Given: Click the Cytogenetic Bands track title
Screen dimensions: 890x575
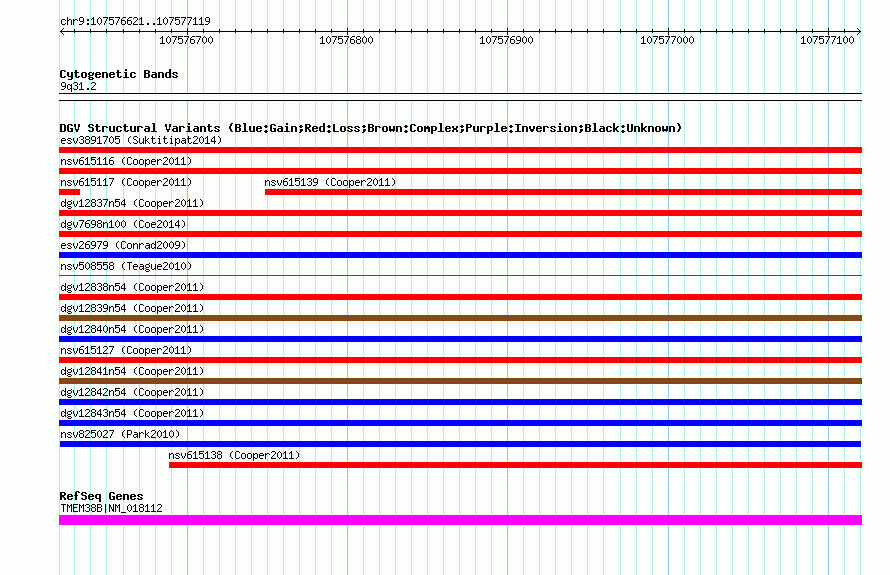Looking at the screenshot, I should 119,74.
